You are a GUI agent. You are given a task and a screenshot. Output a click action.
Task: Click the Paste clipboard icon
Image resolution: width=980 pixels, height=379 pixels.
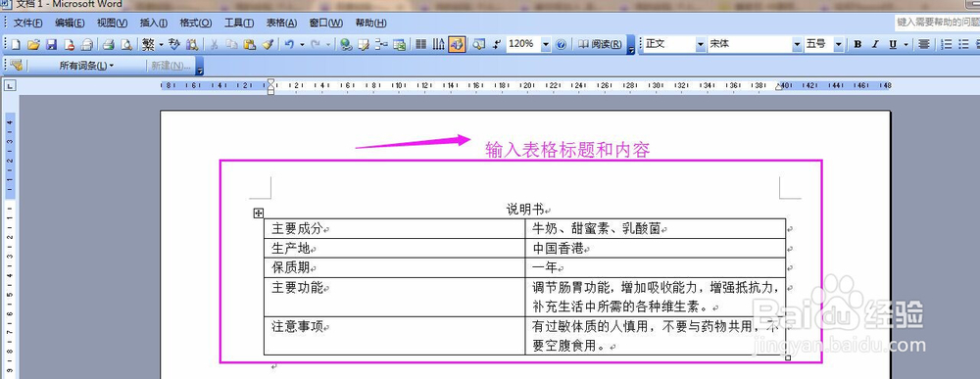tap(249, 44)
